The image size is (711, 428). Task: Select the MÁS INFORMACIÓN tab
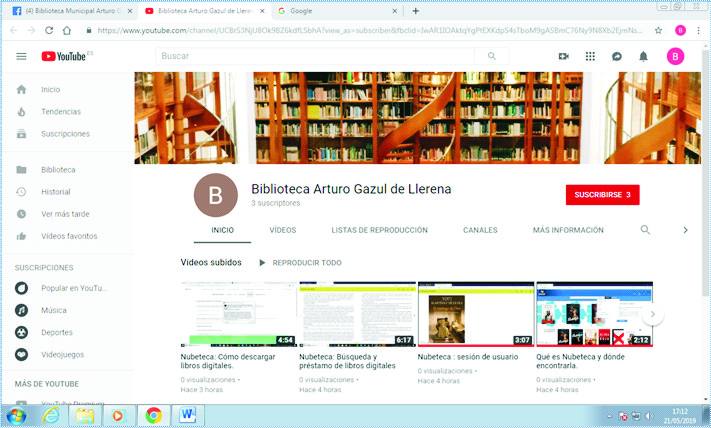pyautogui.click(x=568, y=230)
